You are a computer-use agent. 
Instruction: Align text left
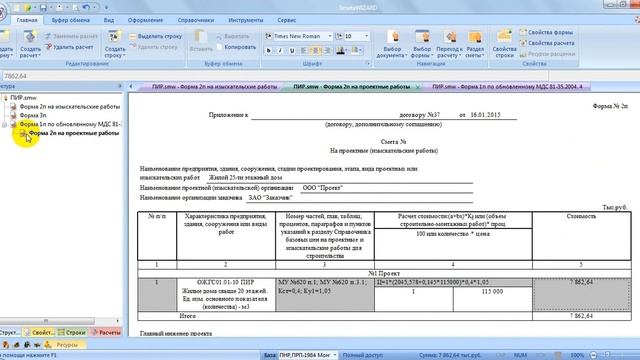[304, 51]
